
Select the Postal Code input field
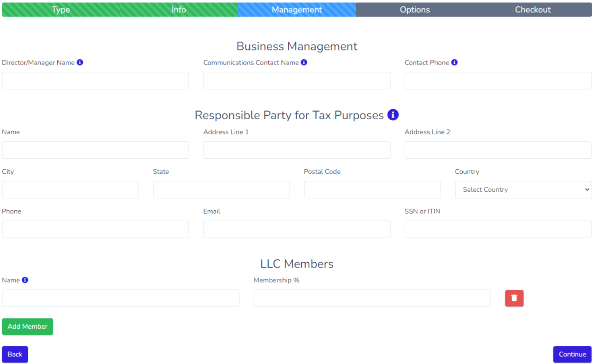(x=372, y=190)
